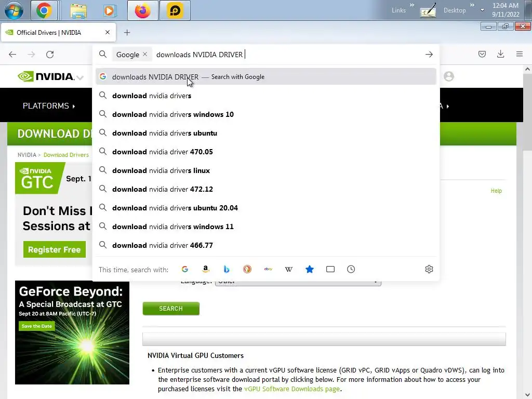Expand the NVIDIA logo dropdown chevron

point(80,78)
